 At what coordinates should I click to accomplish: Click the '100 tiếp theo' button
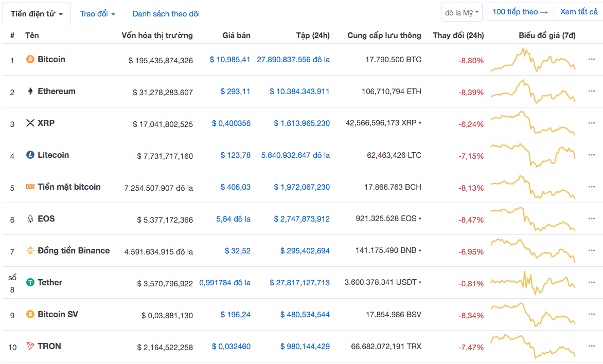pyautogui.click(x=520, y=12)
